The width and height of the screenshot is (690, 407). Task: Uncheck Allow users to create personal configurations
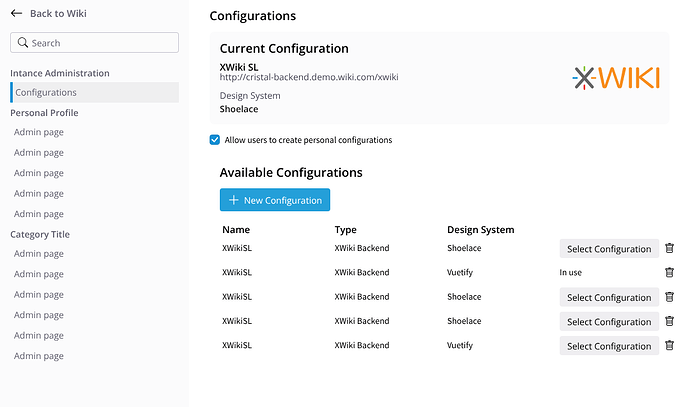pyautogui.click(x=215, y=140)
